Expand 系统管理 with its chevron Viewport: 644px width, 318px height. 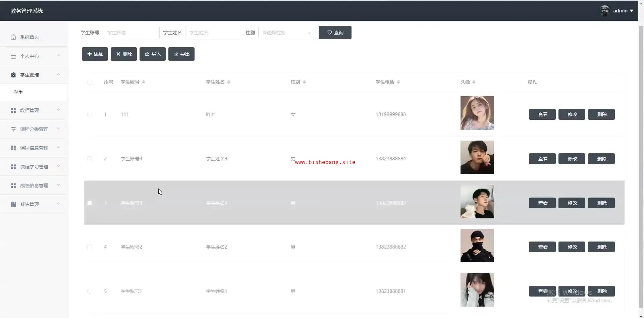(58, 204)
